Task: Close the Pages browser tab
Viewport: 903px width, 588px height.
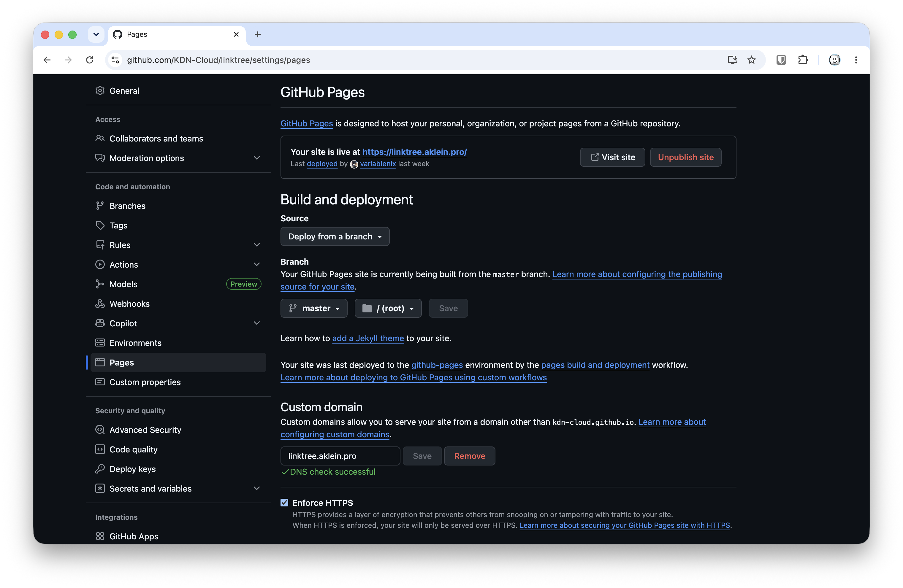Action: pyautogui.click(x=236, y=34)
